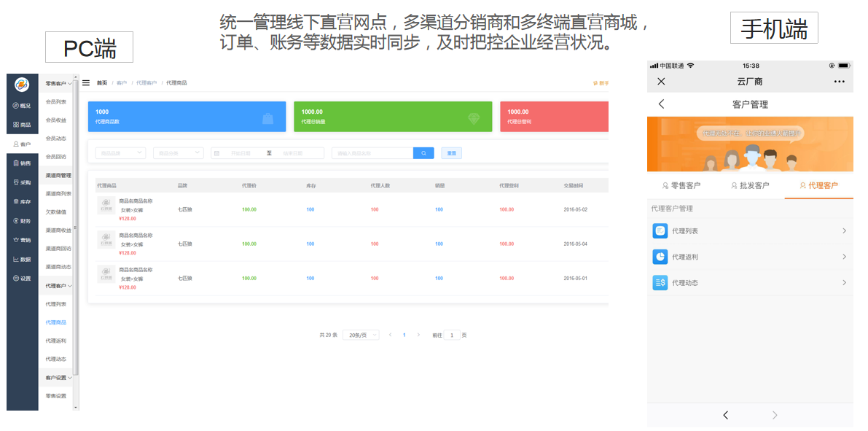Go to previous page in pagination
The height and width of the screenshot is (431, 868).
(390, 335)
